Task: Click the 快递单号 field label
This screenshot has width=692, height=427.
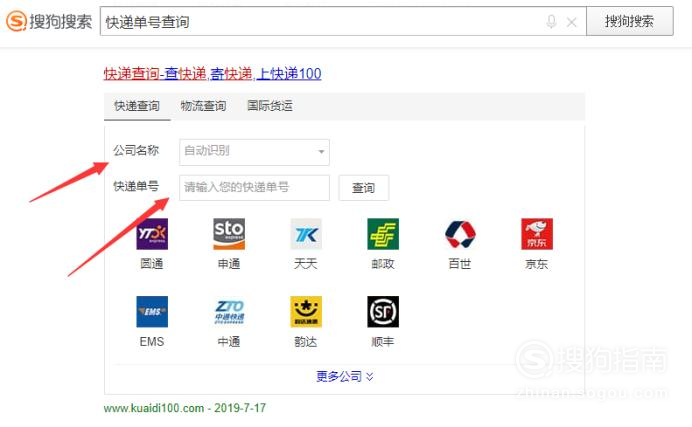Action: click(136, 186)
